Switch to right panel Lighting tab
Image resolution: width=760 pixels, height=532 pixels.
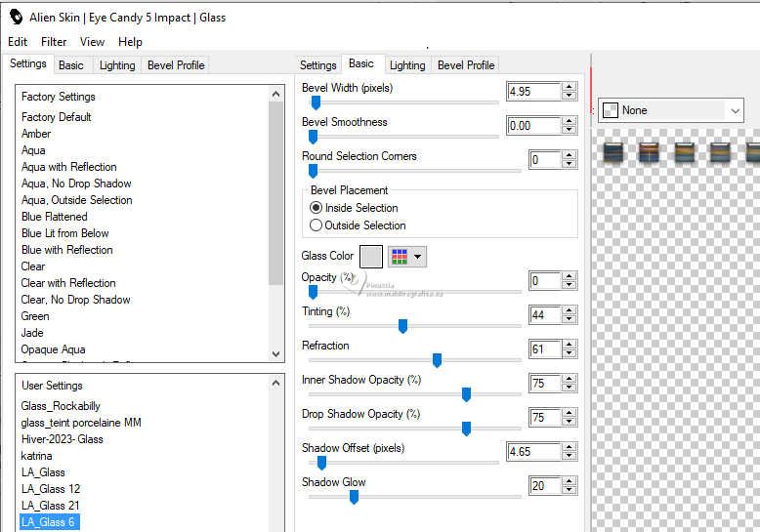click(407, 65)
